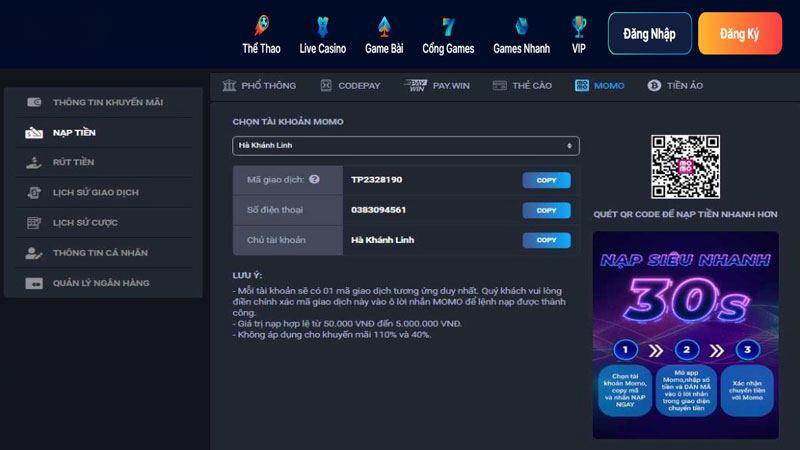Click the bank card icon beside QUẢN LÝ NGÂN HÀNG

(x=34, y=283)
